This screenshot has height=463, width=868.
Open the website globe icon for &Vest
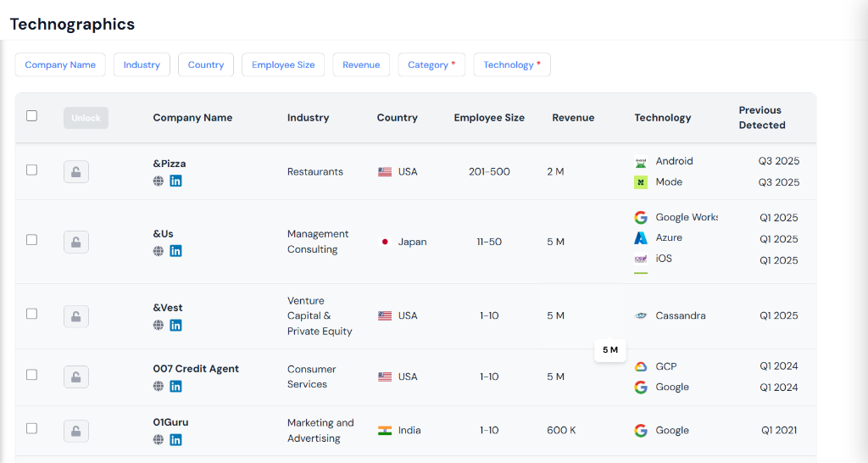pos(159,325)
